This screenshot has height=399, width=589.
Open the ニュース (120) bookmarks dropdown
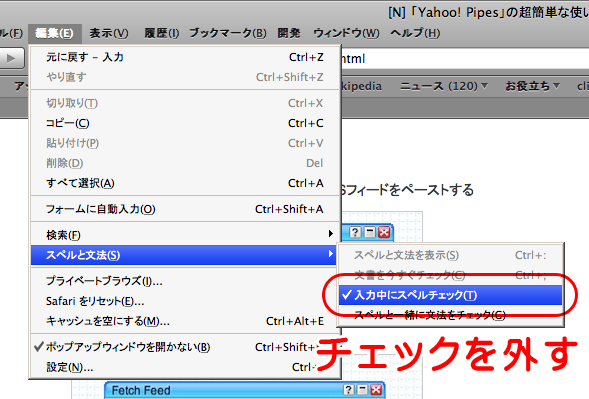(444, 86)
